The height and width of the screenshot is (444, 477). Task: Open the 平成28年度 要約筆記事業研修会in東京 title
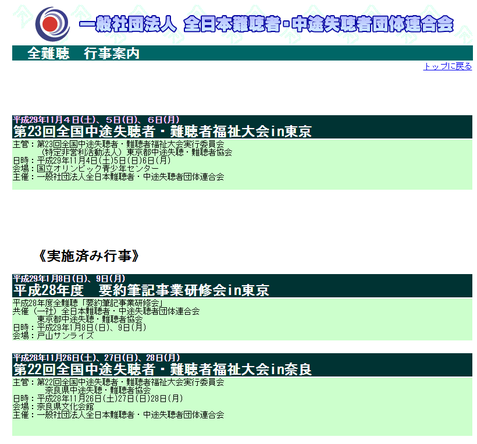[141, 290]
